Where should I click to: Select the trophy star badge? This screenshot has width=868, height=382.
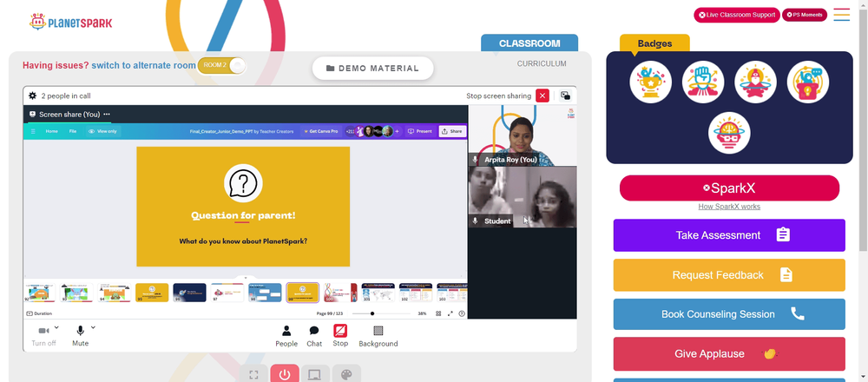click(x=650, y=82)
